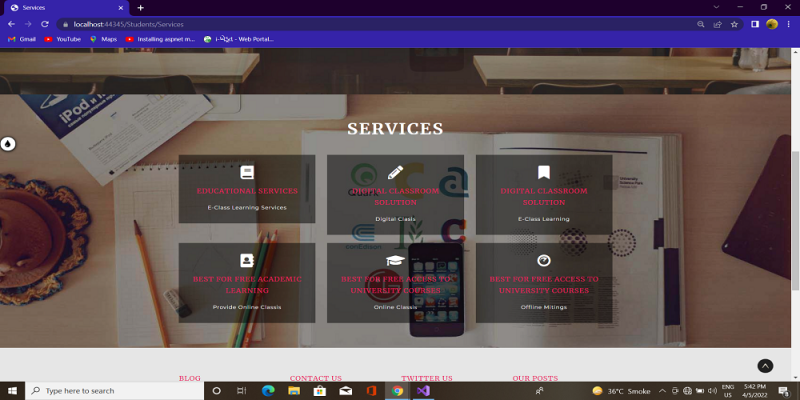Click the Provide Online Classis text
The width and height of the screenshot is (800, 400).
247,307
